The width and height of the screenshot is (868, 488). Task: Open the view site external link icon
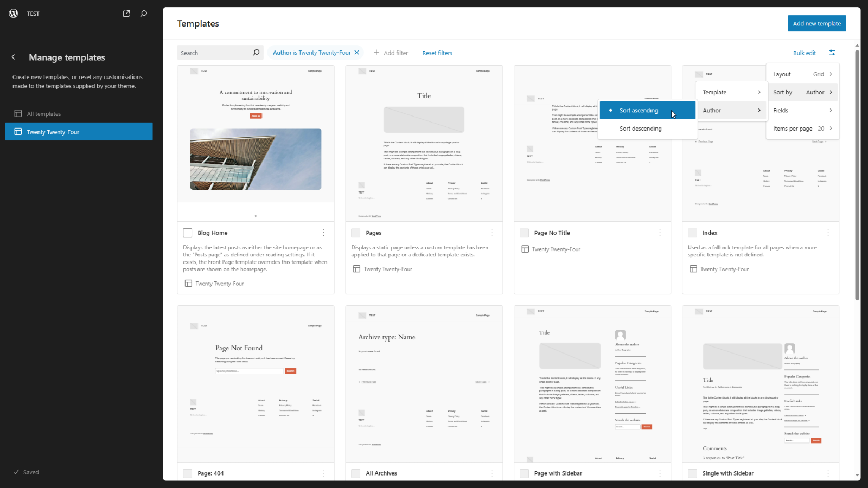click(x=126, y=14)
